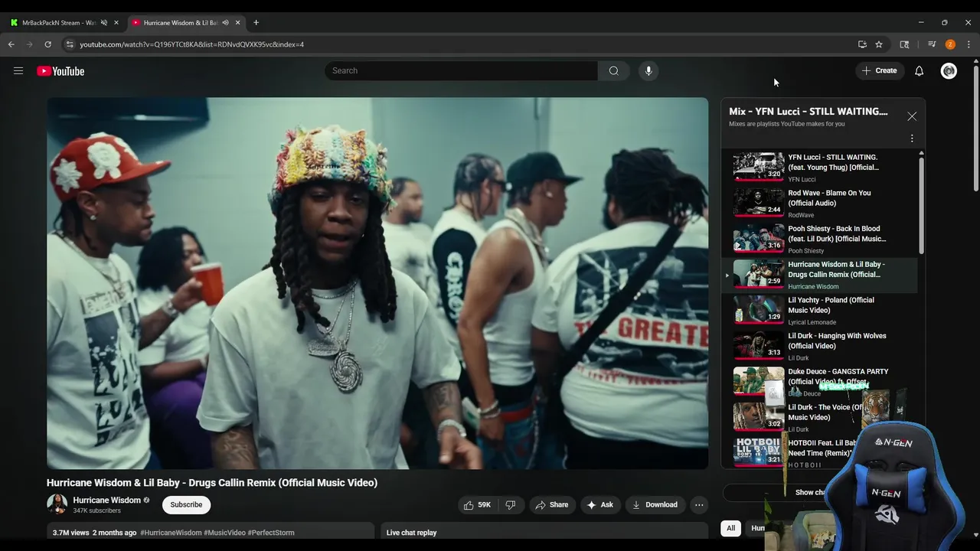Image resolution: width=980 pixels, height=551 pixels.
Task: Open browser extensions icon
Action: [904, 44]
